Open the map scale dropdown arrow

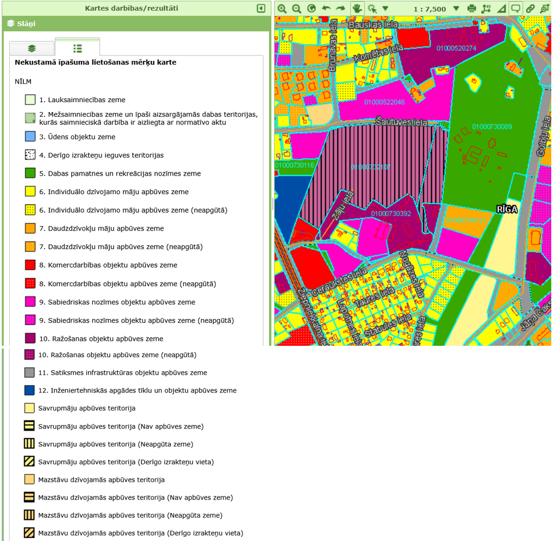point(456,8)
